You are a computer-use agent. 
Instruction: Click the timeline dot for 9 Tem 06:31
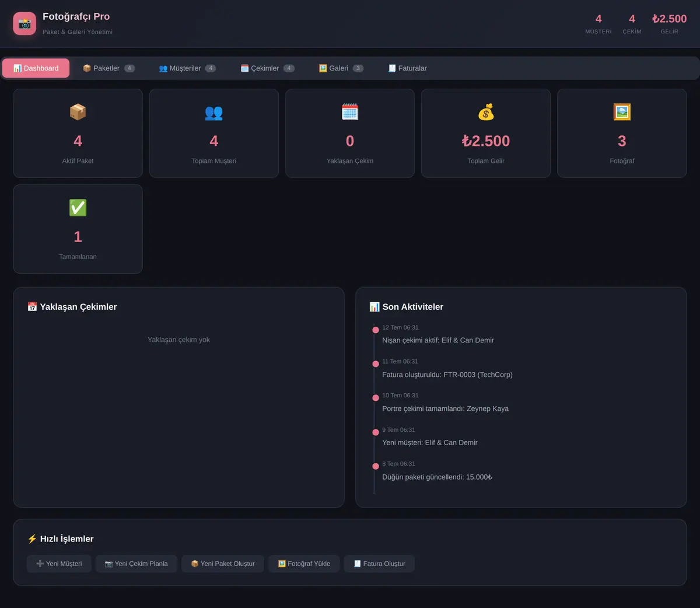click(376, 432)
